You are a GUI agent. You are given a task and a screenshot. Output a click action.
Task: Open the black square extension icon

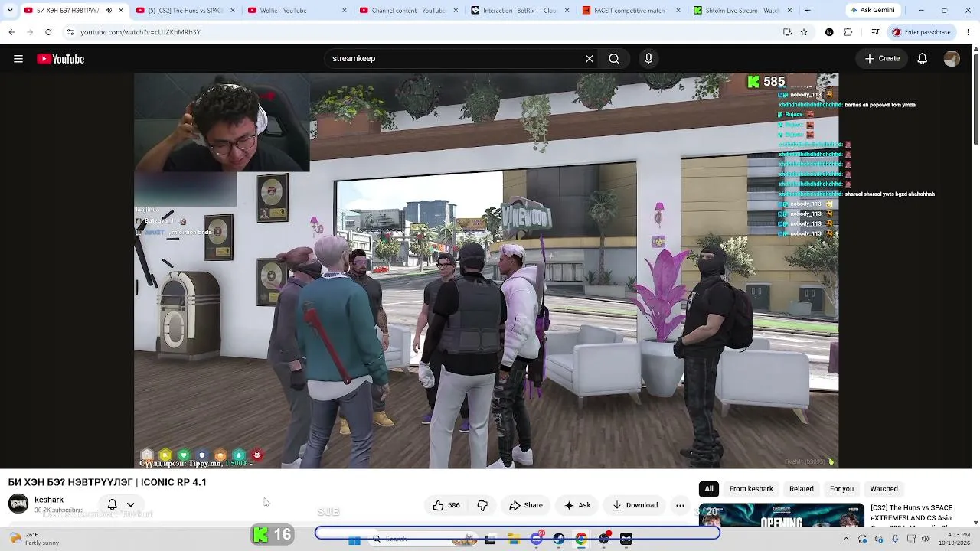[x=829, y=32]
